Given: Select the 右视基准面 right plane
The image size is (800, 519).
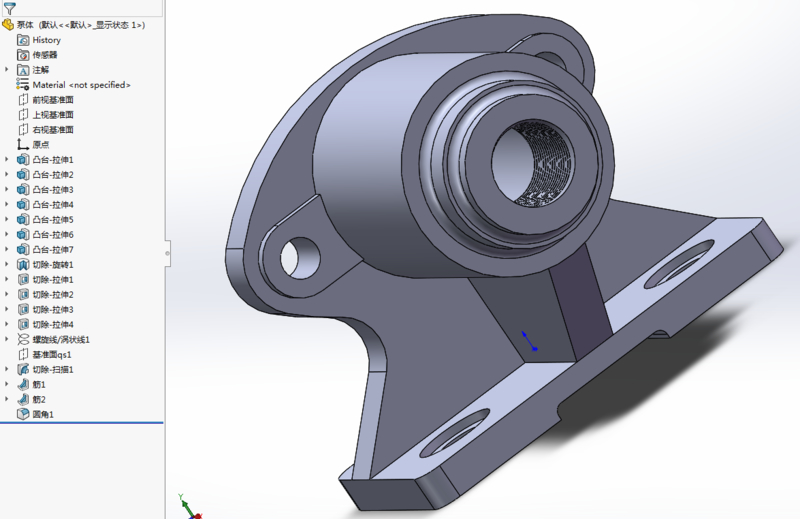Looking at the screenshot, I should pos(52,130).
